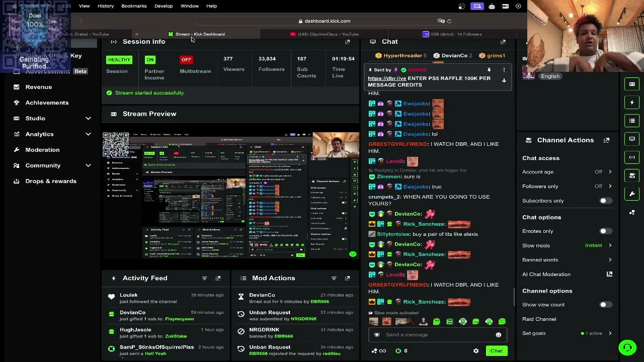644x362 pixels.
Task: Click Hyperthreader in top gifters leaderboard
Action: pos(403,56)
